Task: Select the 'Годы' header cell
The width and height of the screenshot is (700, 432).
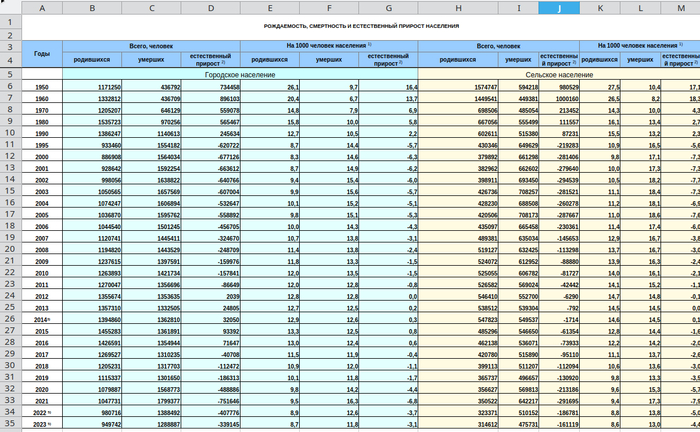Action: [x=41, y=53]
